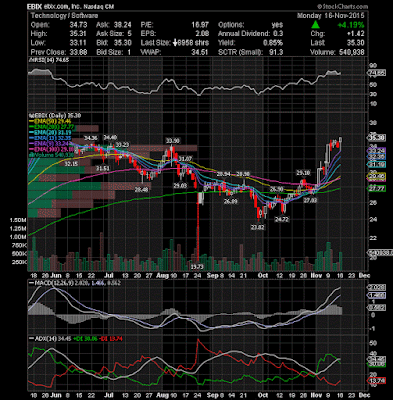Click the Annual Dividend label
The image size is (393, 400).
(244, 34)
